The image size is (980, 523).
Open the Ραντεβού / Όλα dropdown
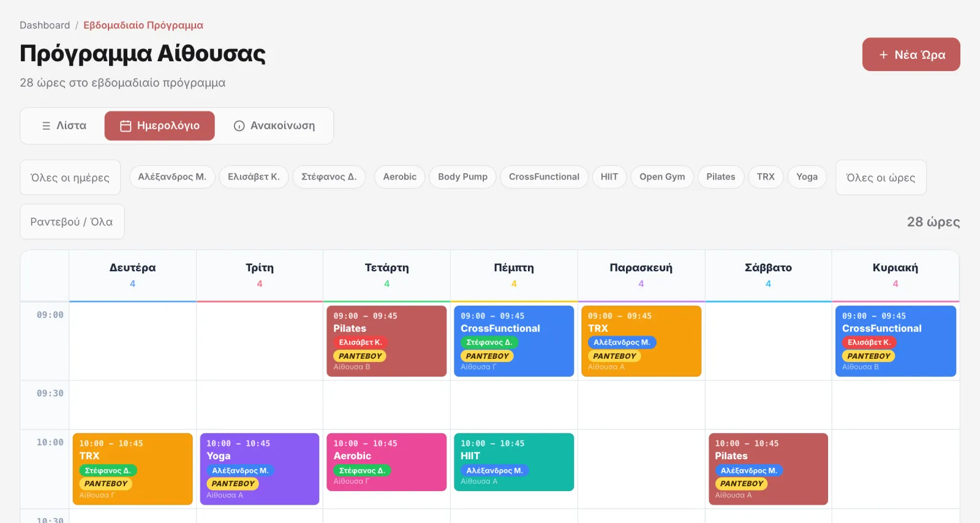pyautogui.click(x=72, y=222)
